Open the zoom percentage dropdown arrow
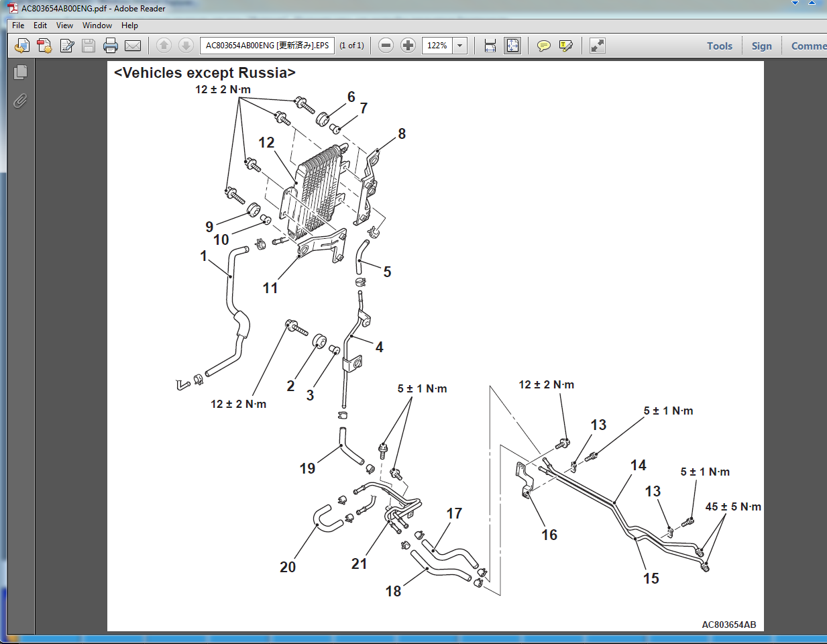 [460, 46]
